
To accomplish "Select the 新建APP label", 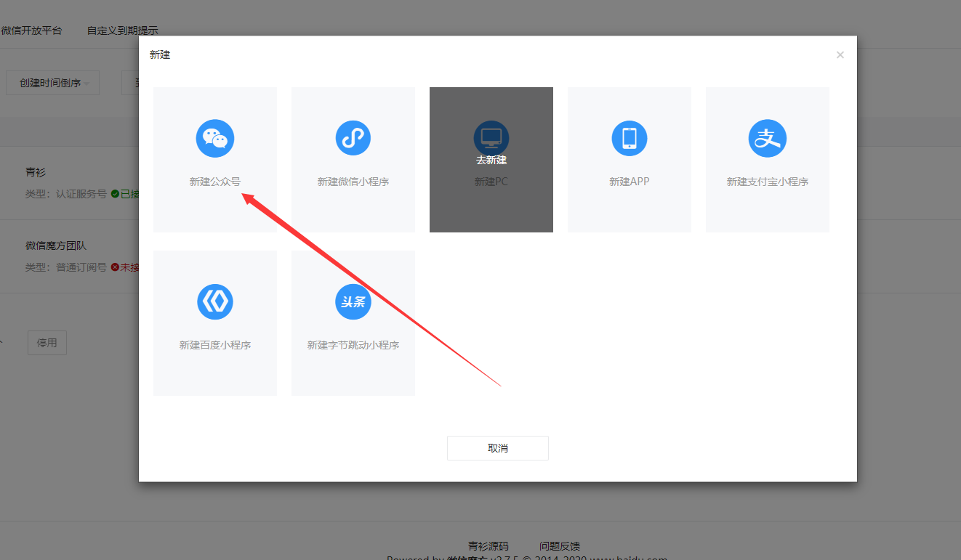I will point(630,182).
